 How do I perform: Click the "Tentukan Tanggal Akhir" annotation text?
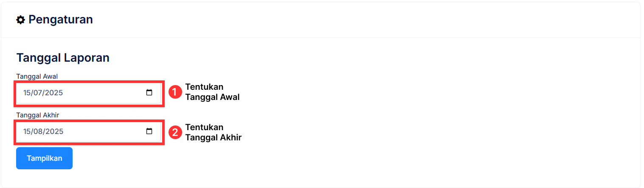(x=213, y=132)
